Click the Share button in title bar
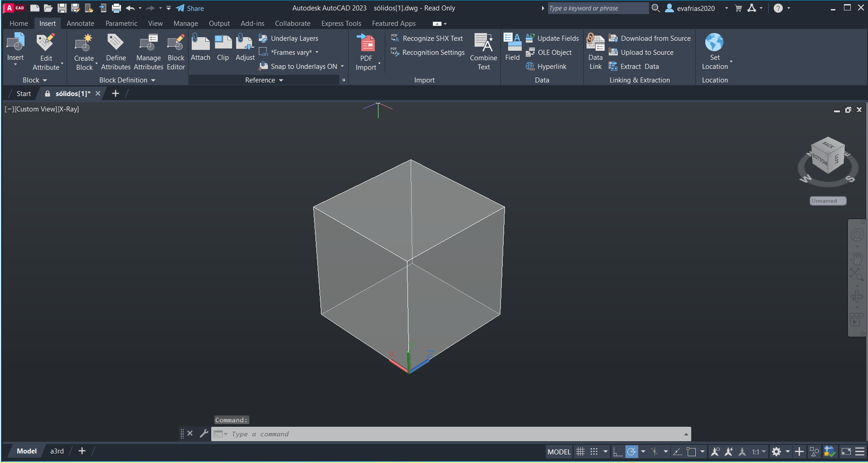This screenshot has height=463, width=868. (190, 8)
